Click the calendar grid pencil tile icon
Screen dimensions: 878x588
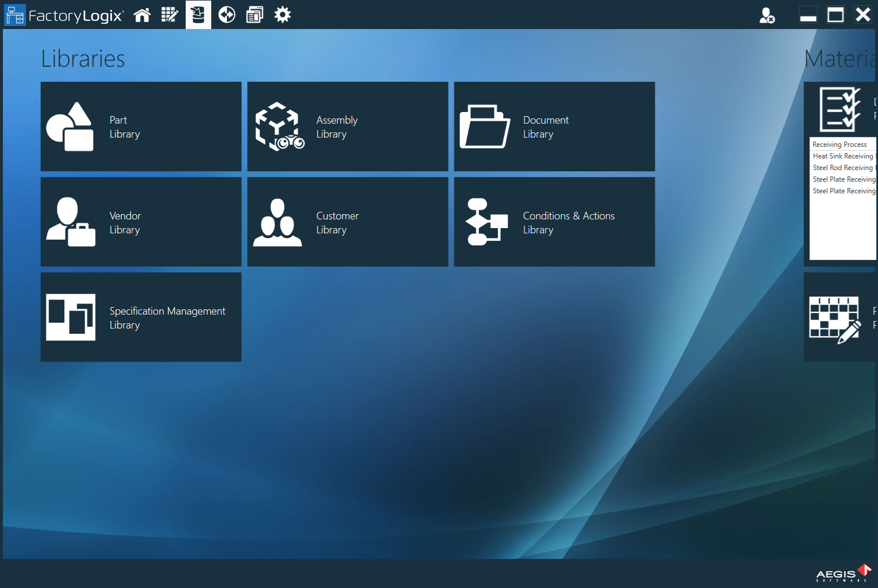[835, 320]
